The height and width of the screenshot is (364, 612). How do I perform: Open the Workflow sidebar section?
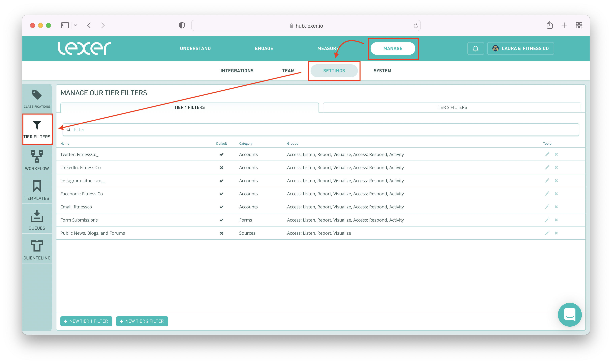pos(37,160)
